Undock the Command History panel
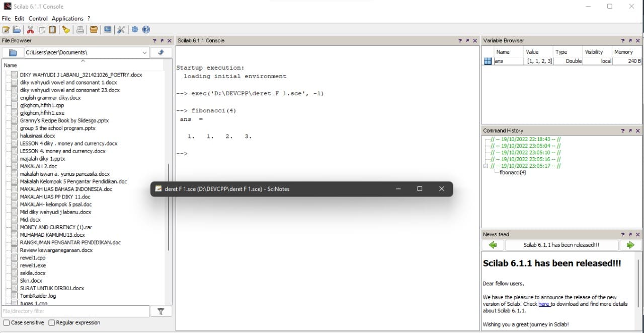Screen dimensions: 644x333 [x=631, y=131]
